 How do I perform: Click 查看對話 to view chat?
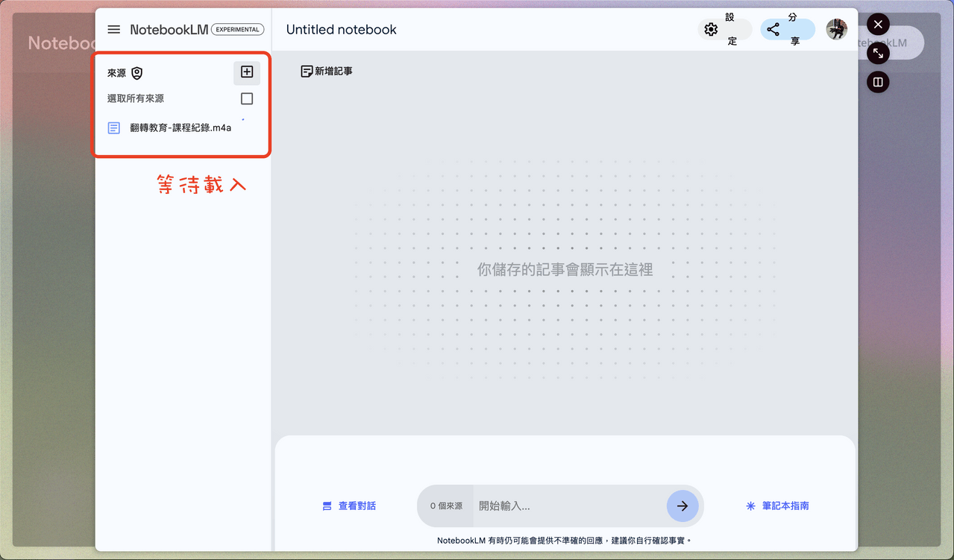click(348, 506)
